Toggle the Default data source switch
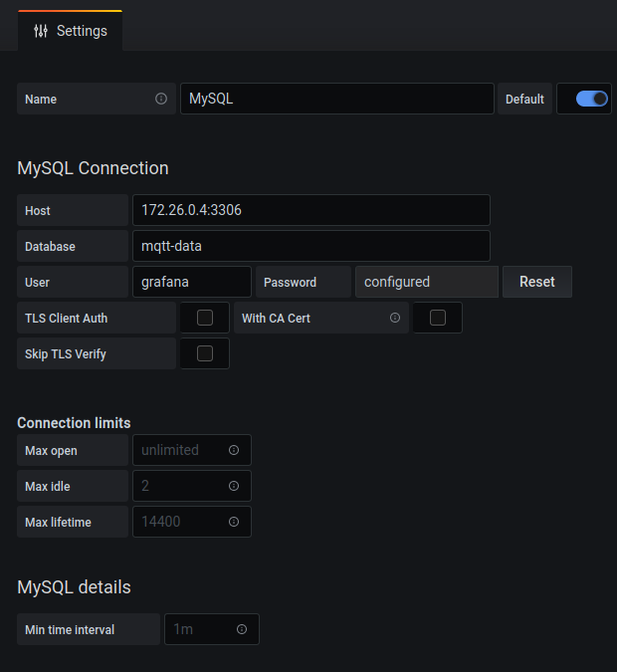The width and height of the screenshot is (617, 672). click(x=592, y=99)
